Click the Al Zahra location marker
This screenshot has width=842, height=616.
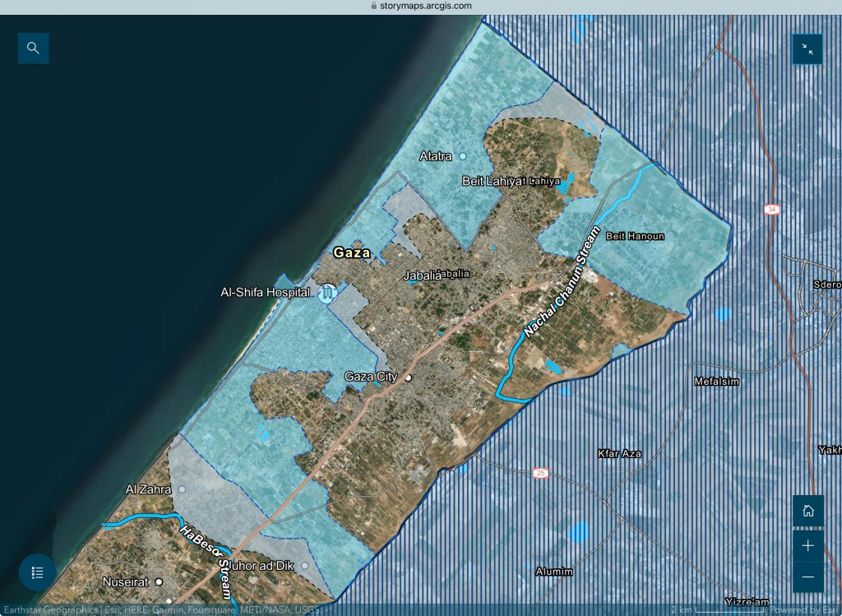182,489
